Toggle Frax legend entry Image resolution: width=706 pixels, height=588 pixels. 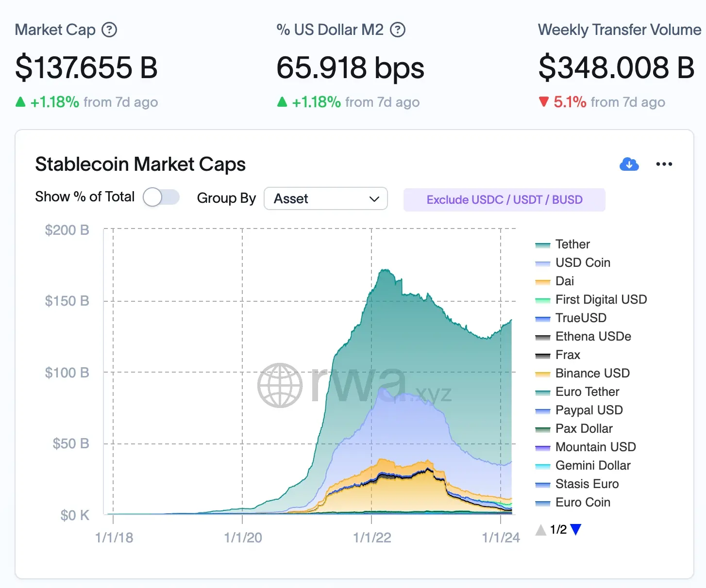coord(557,355)
